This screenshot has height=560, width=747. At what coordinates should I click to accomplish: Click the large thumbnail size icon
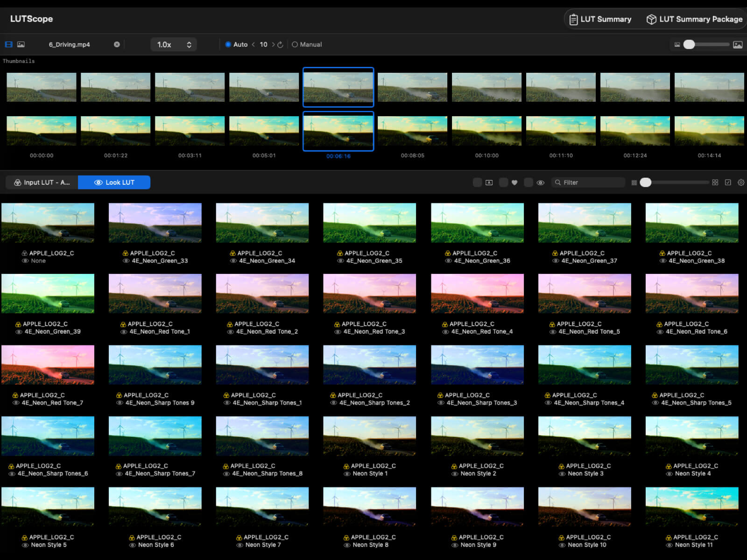coord(738,45)
